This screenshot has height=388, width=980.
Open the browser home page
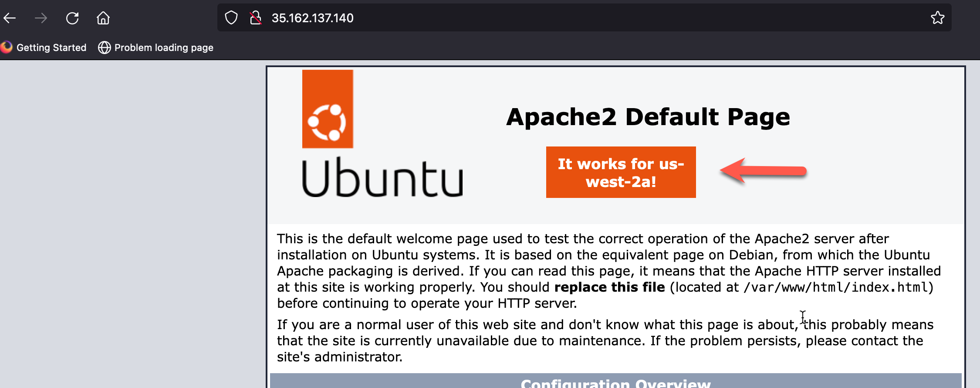(103, 18)
